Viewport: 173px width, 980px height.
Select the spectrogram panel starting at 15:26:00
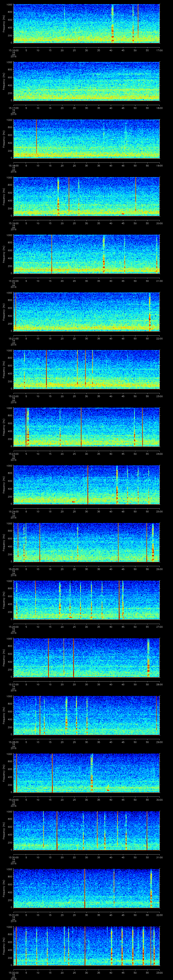87,600
